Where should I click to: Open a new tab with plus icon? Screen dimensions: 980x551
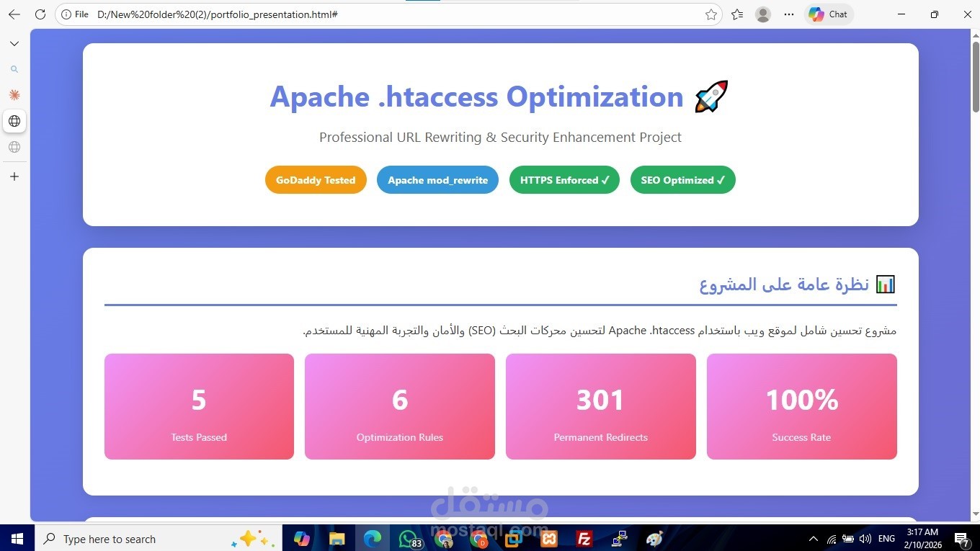click(14, 176)
